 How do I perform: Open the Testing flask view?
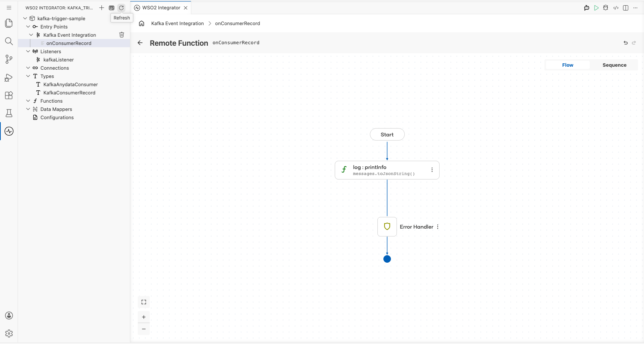tap(9, 113)
